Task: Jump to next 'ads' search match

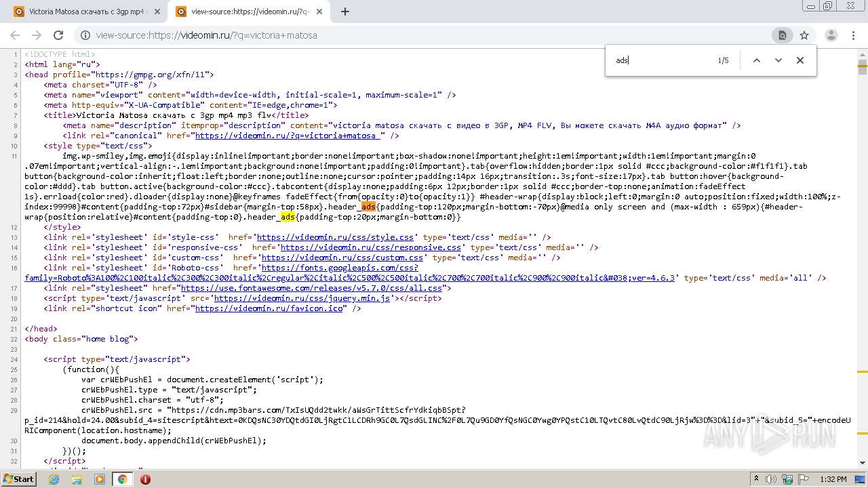Action: click(778, 60)
